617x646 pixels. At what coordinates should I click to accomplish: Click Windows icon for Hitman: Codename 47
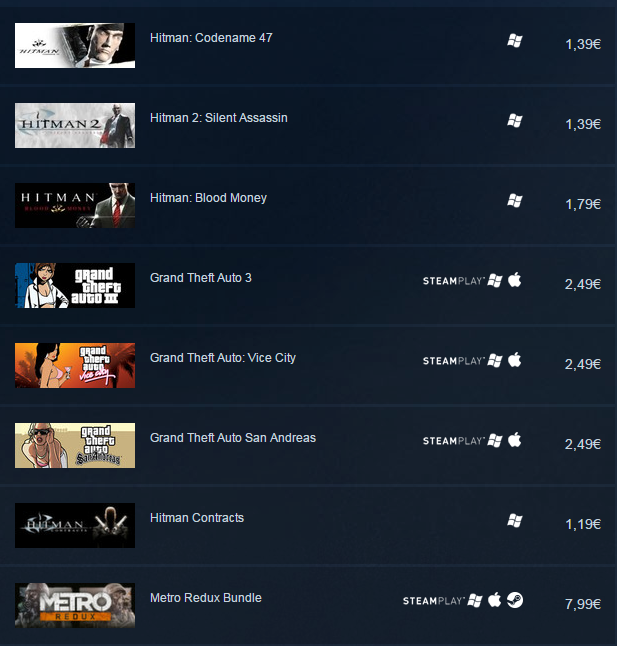click(514, 41)
